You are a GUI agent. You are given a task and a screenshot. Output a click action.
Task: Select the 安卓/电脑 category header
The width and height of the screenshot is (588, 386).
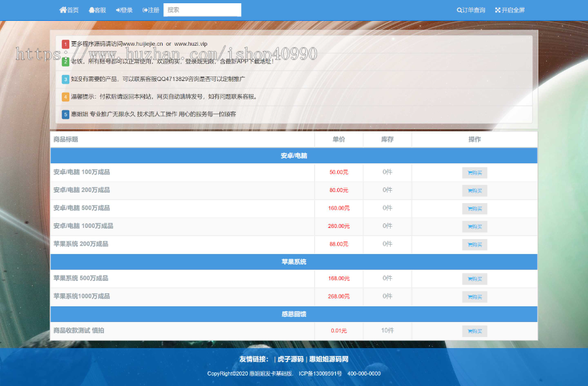tap(293, 156)
